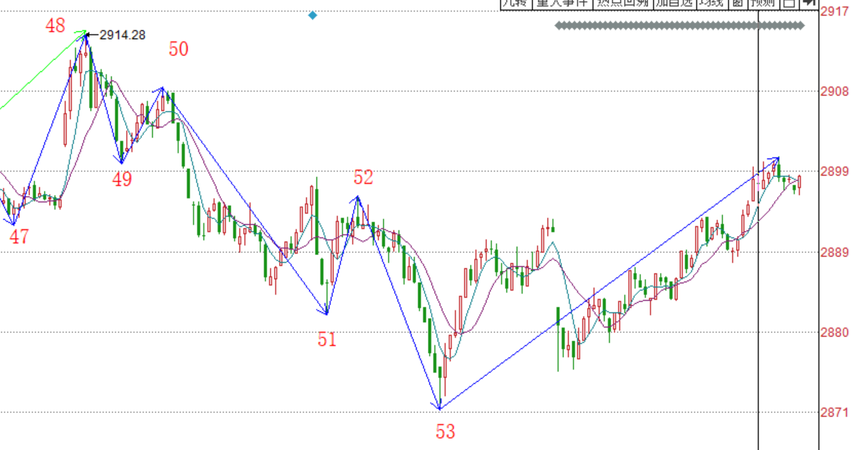Toggle 重大事件 major events overlay

[x=562, y=3]
